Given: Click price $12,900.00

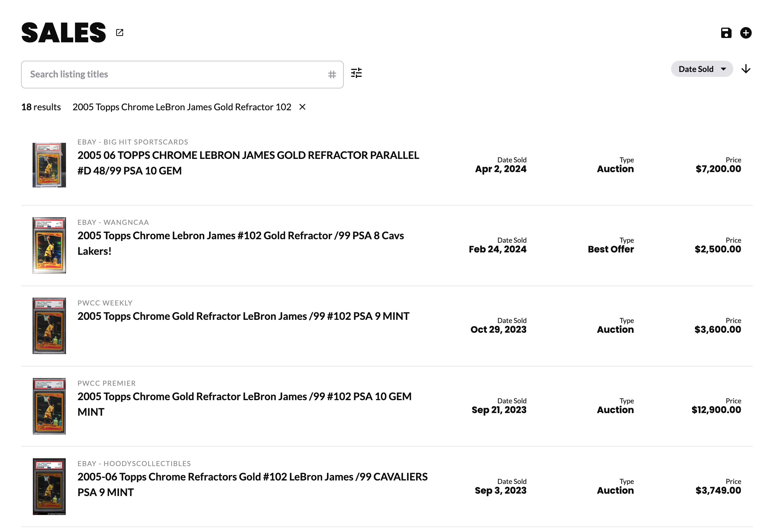Looking at the screenshot, I should click(x=716, y=410).
